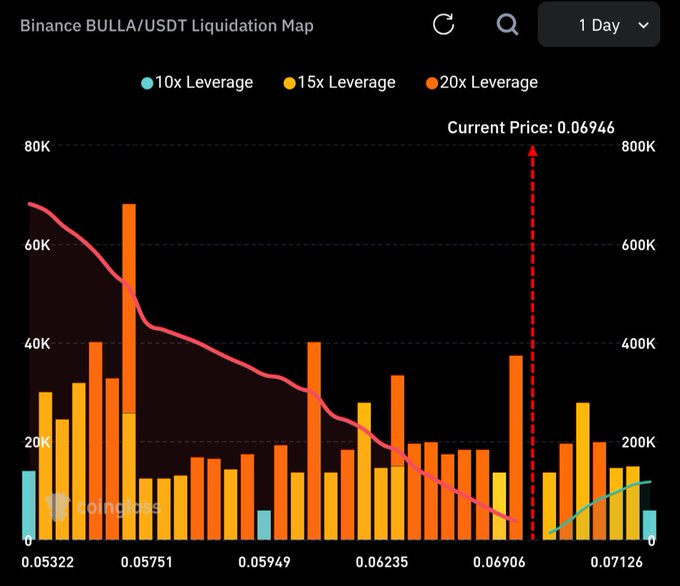
Task: Click the x-axis label 0.06235
Action: pos(382,563)
